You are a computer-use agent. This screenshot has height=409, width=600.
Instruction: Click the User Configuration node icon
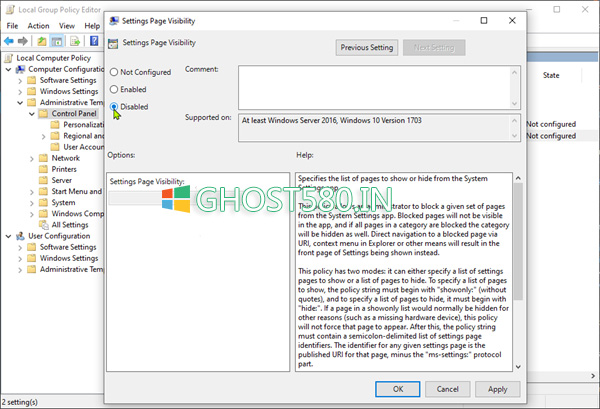(21, 236)
